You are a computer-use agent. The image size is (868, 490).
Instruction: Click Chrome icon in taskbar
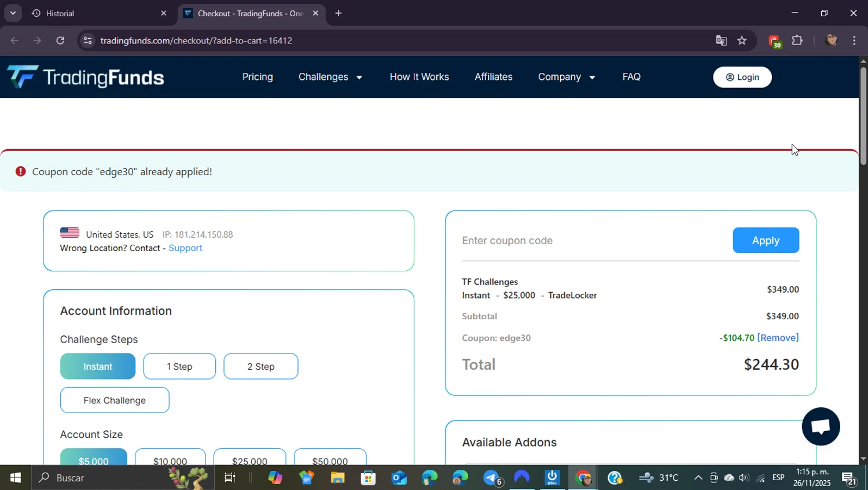coord(583,478)
